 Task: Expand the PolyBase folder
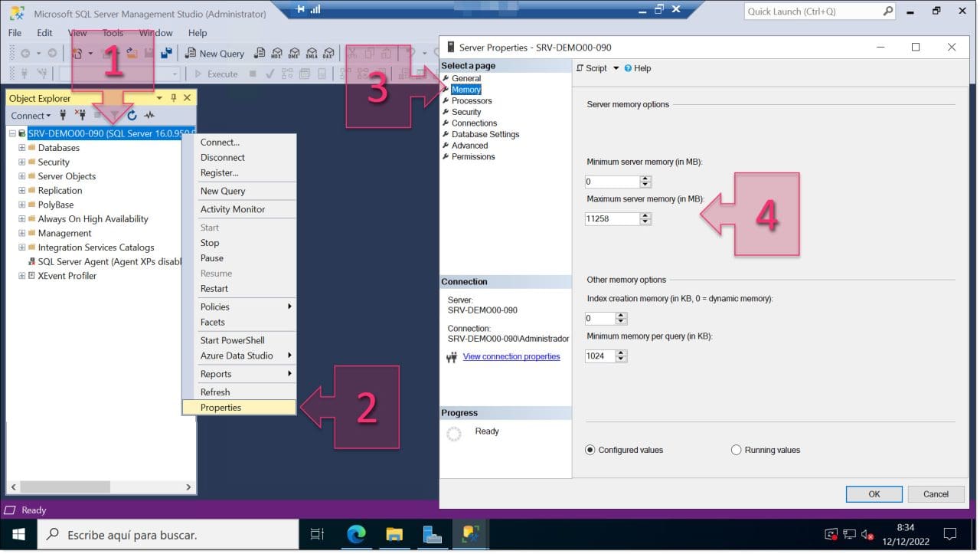pos(21,205)
